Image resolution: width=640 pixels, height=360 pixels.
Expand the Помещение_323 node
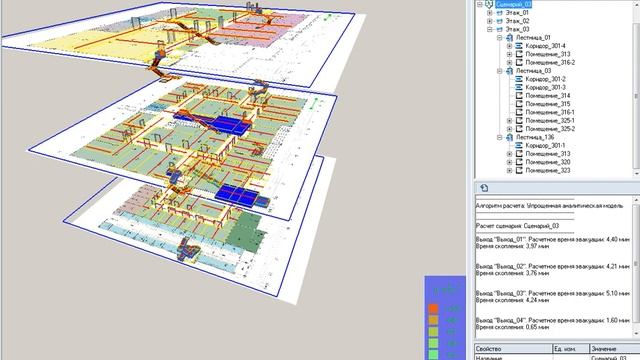509,171
